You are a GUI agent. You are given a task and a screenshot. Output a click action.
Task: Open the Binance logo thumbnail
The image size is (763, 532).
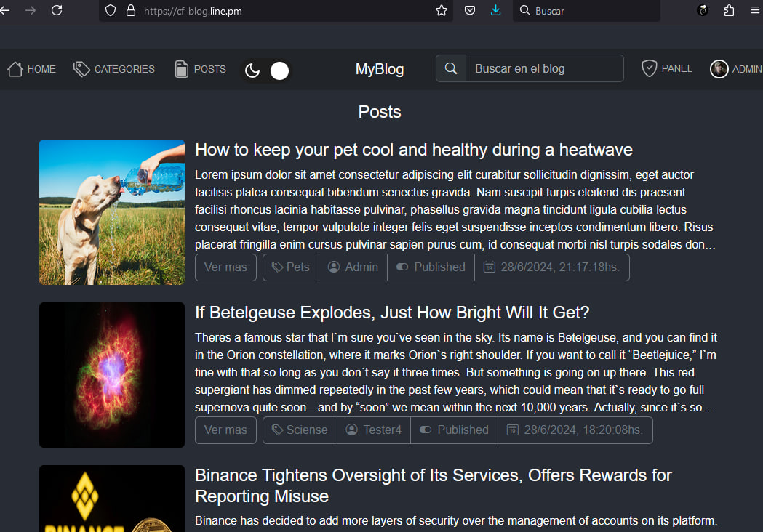pyautogui.click(x=112, y=499)
